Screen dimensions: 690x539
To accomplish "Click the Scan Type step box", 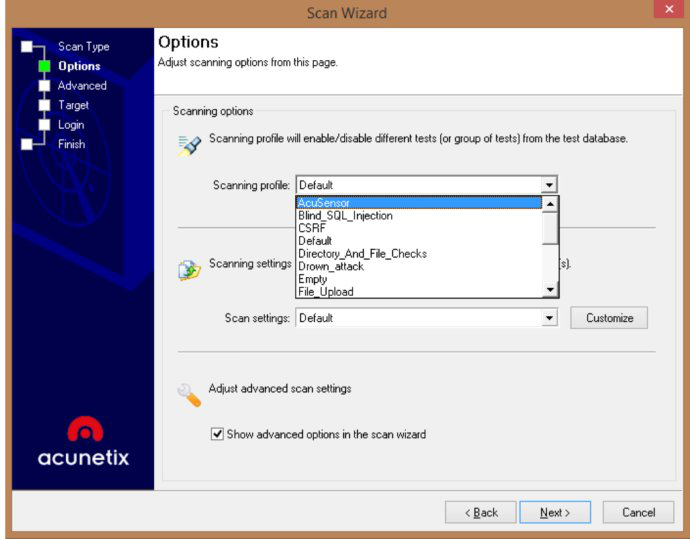I will 27,47.
